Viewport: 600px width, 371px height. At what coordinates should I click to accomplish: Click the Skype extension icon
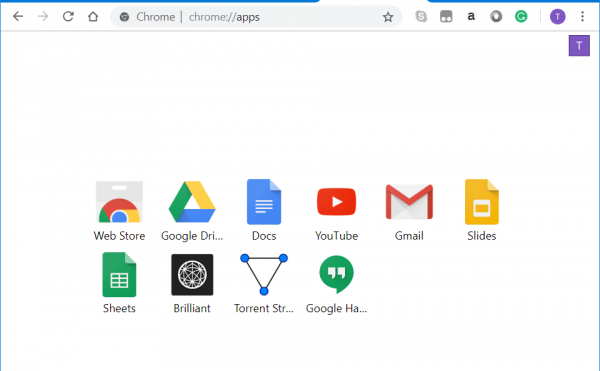[421, 16]
